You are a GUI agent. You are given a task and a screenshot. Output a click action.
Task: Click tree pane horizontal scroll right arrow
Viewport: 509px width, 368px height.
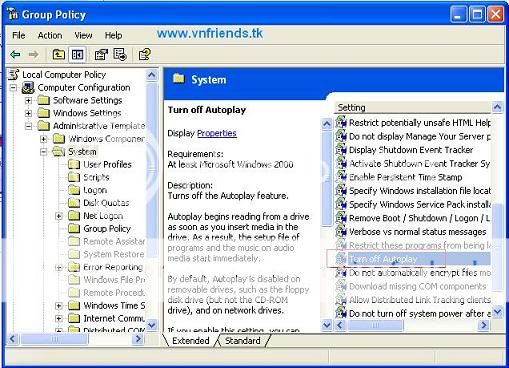(x=137, y=339)
